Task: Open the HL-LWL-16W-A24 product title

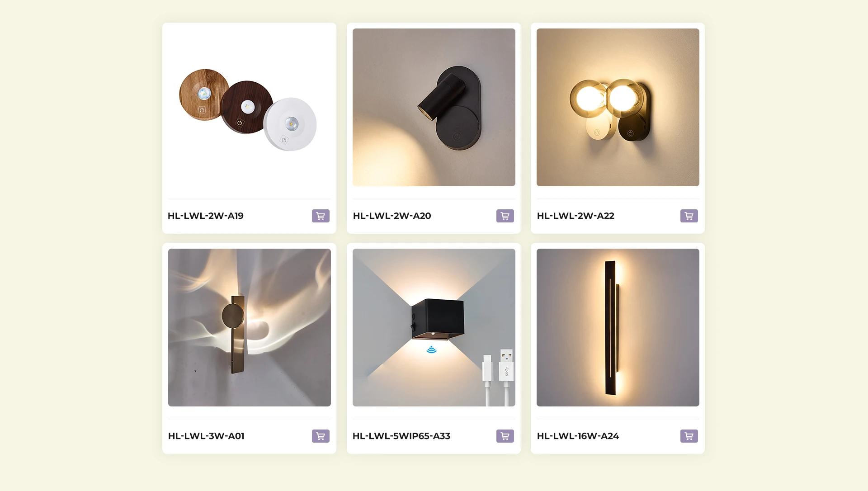Action: click(578, 436)
